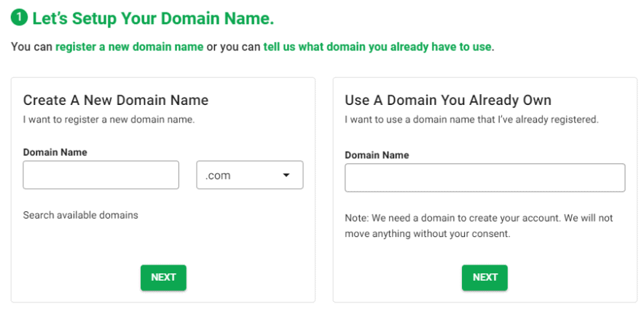
Task: Click 'I want to register a new domain name' text
Action: (109, 120)
